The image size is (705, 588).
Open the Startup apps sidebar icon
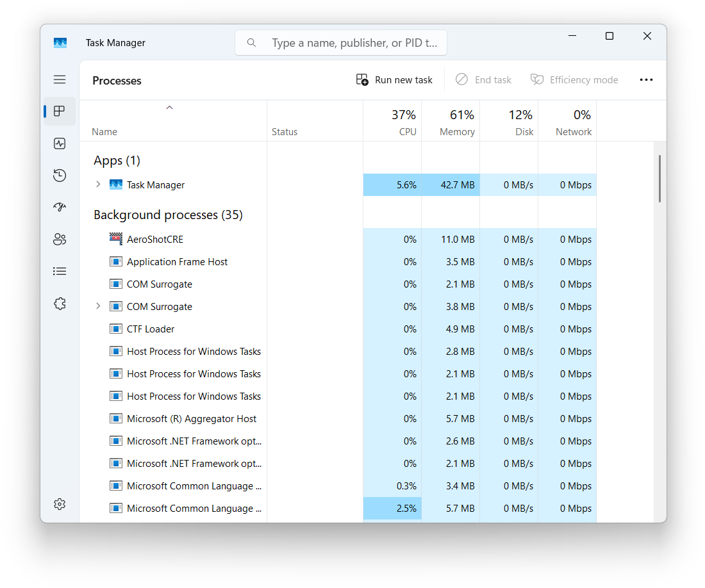60,207
